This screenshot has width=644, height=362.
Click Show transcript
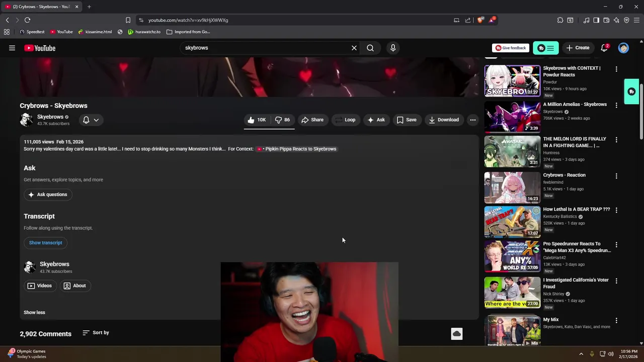click(45, 243)
